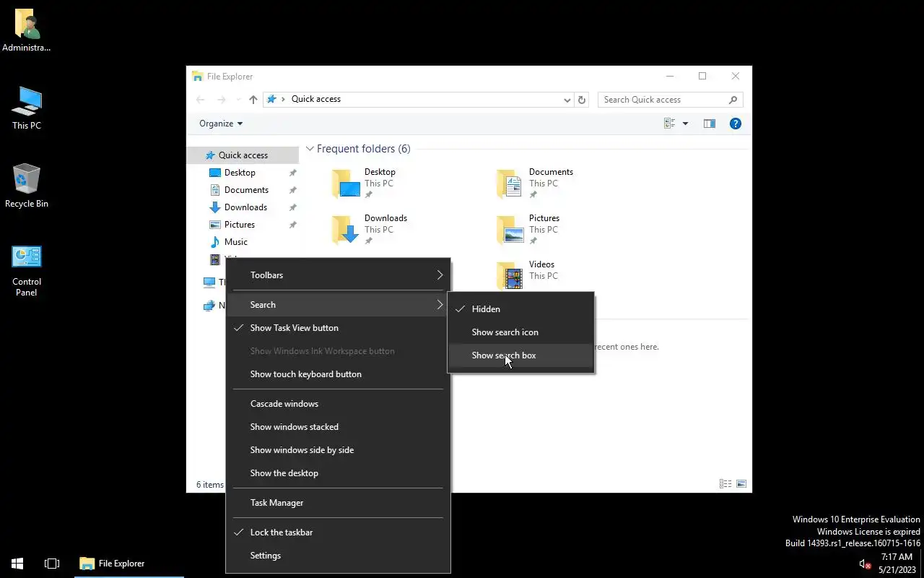Click the forward navigation arrow

click(222, 100)
